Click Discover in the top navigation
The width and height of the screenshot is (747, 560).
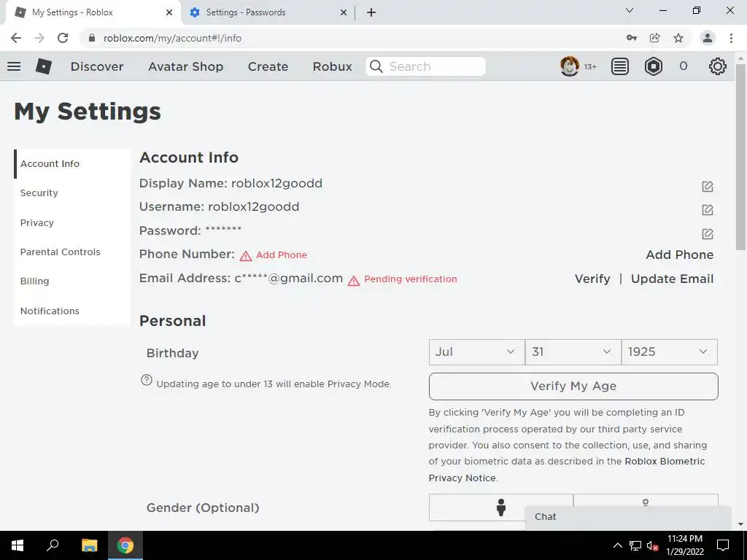(x=97, y=66)
